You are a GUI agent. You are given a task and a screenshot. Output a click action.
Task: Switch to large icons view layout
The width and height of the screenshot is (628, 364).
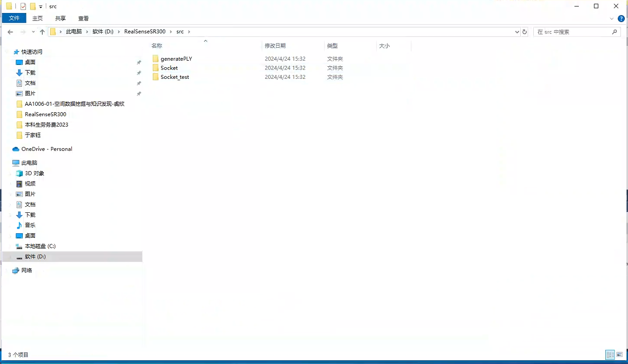(x=619, y=355)
